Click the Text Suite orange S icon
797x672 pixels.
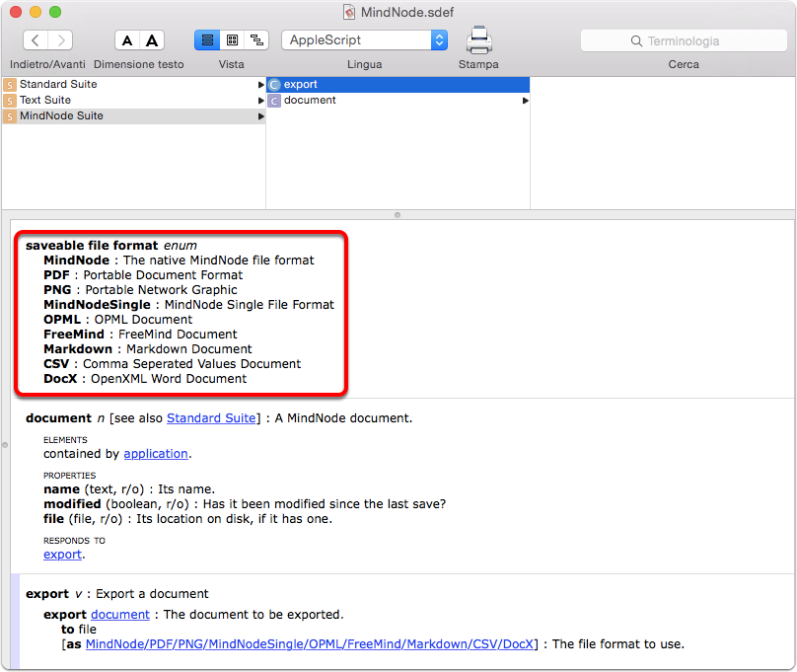pyautogui.click(x=10, y=101)
